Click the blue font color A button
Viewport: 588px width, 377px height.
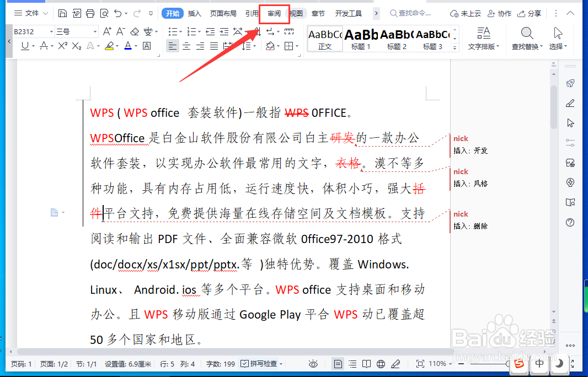tap(128, 46)
